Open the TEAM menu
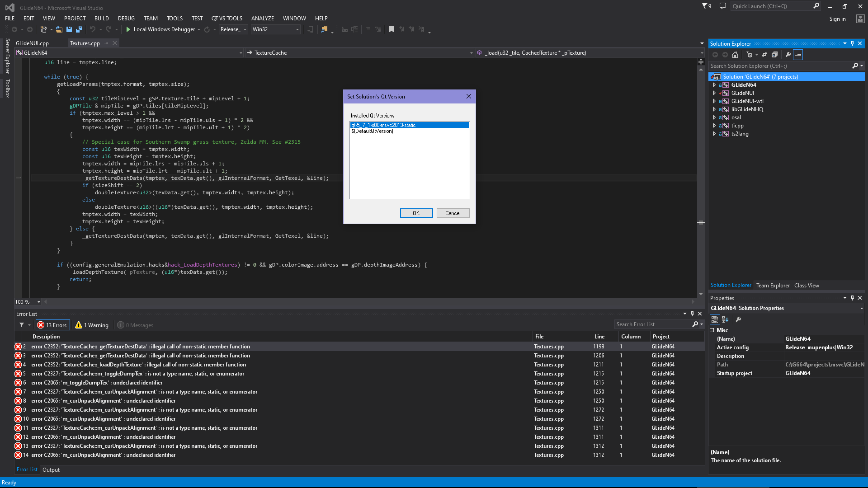Viewport: 868px width, 488px height. (x=151, y=19)
